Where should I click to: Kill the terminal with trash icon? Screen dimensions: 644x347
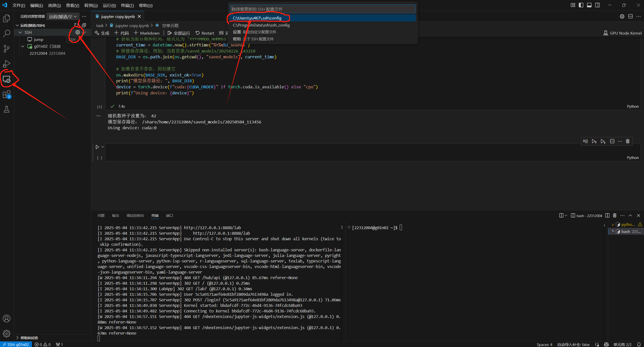click(x=615, y=216)
